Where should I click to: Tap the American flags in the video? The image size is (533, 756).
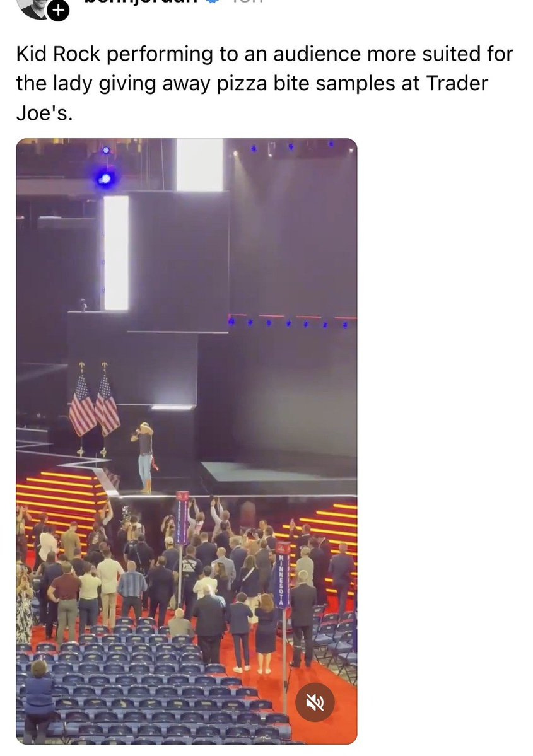tap(93, 405)
